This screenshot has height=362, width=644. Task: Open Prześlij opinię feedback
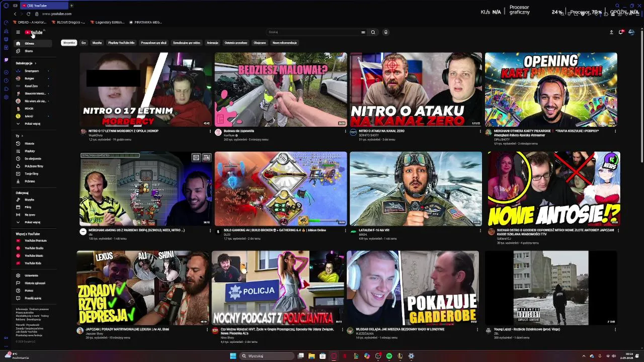tap(33, 298)
